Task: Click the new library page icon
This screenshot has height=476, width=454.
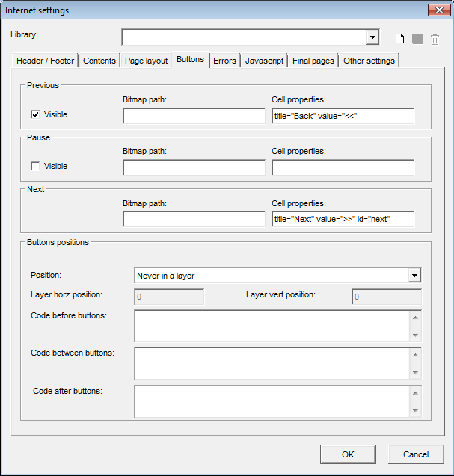Action: 400,39
